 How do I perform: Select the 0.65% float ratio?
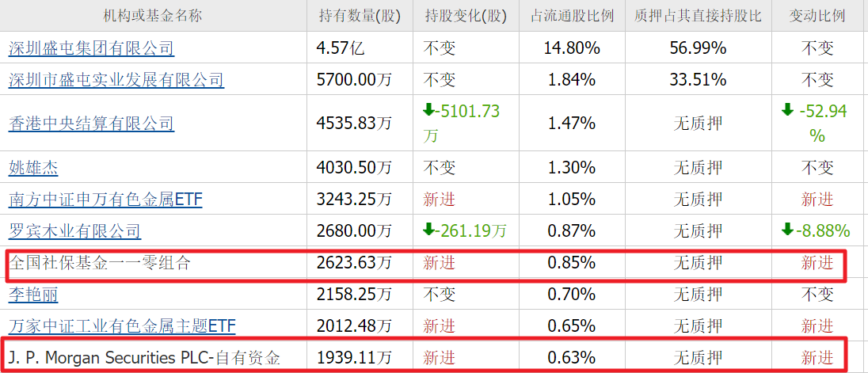tap(572, 326)
